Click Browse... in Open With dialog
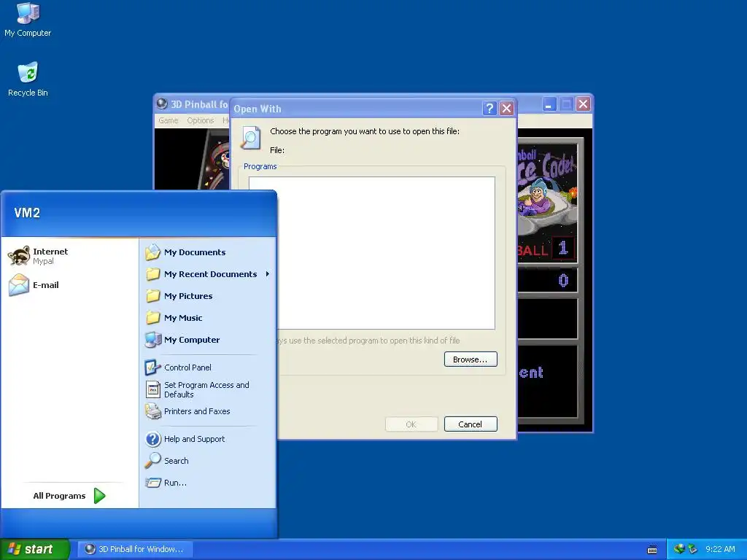747x560 pixels. coord(471,359)
